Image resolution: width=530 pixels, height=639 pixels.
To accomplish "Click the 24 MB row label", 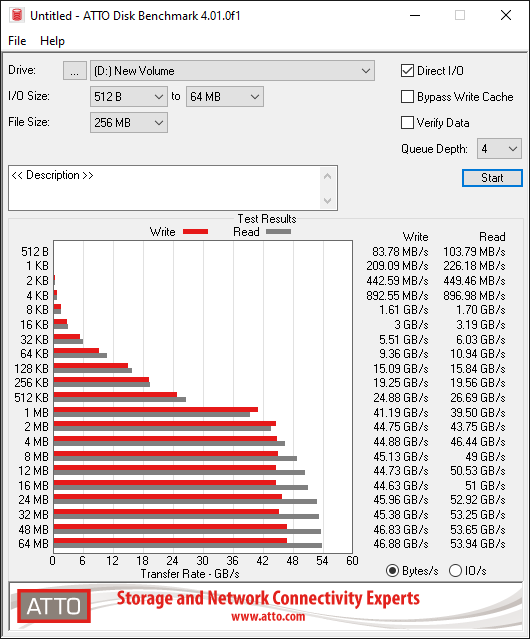I will coord(33,500).
